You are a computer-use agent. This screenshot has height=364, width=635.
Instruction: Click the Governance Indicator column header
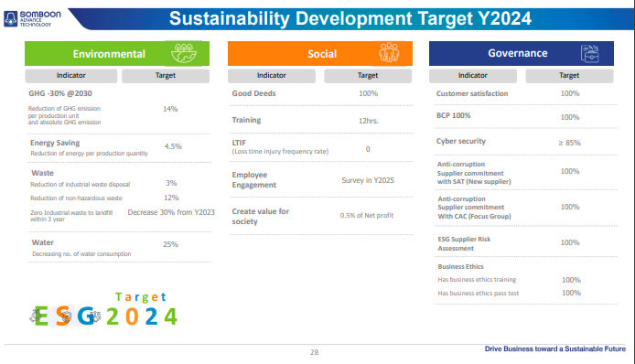point(473,76)
